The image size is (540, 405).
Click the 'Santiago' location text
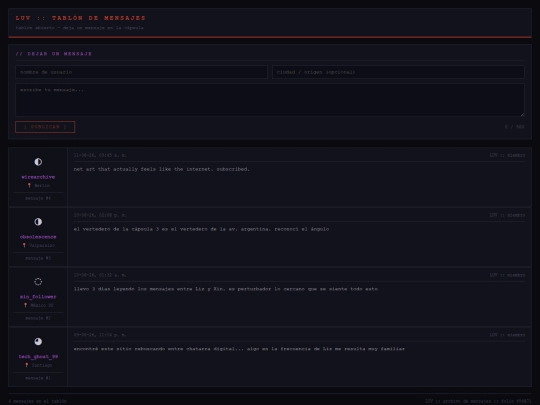tap(42, 365)
